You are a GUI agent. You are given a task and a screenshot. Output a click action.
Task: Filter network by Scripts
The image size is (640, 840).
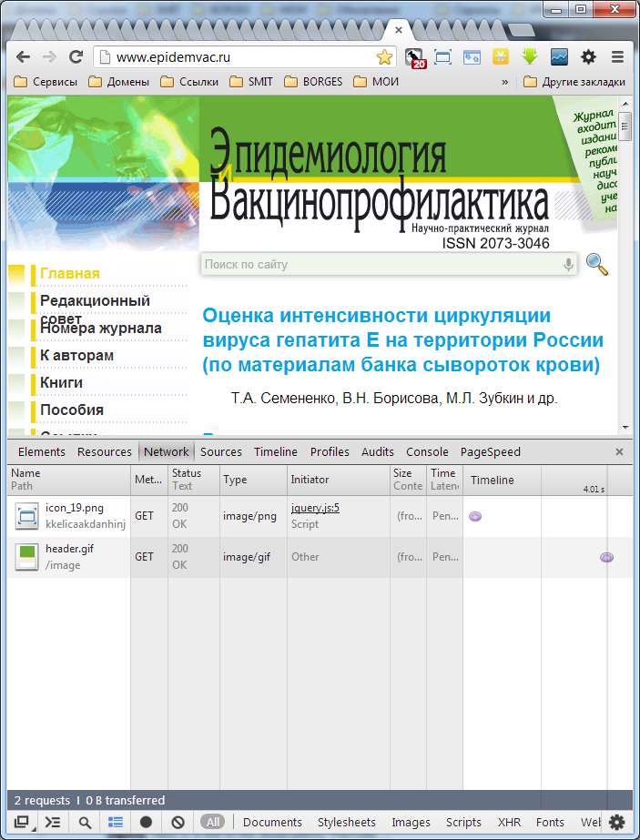click(463, 822)
